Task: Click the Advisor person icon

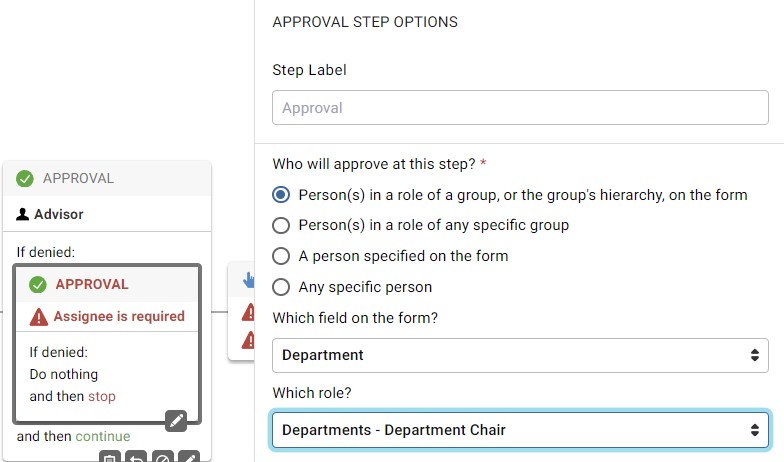Action: (24, 214)
